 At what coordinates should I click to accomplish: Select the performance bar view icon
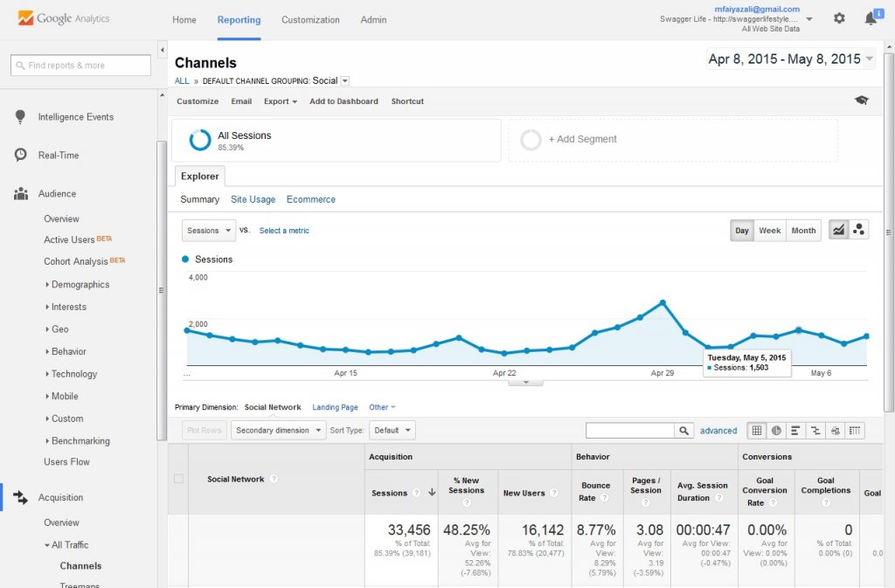pos(795,431)
